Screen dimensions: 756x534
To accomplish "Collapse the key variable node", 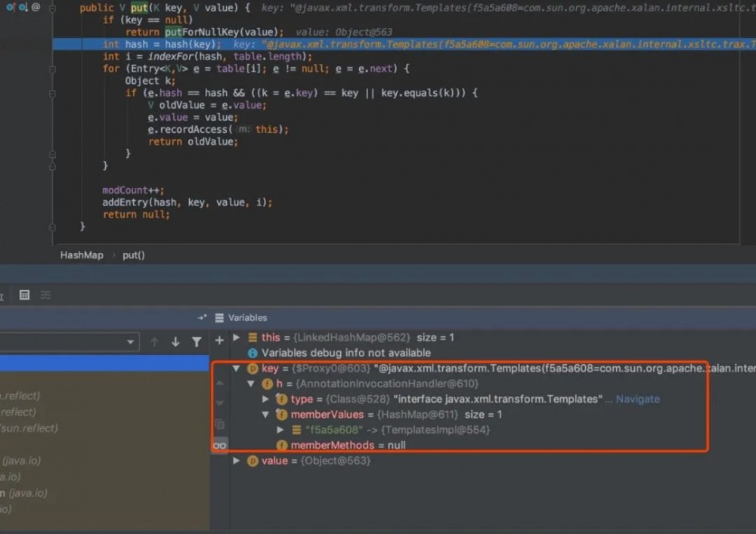I will [237, 368].
